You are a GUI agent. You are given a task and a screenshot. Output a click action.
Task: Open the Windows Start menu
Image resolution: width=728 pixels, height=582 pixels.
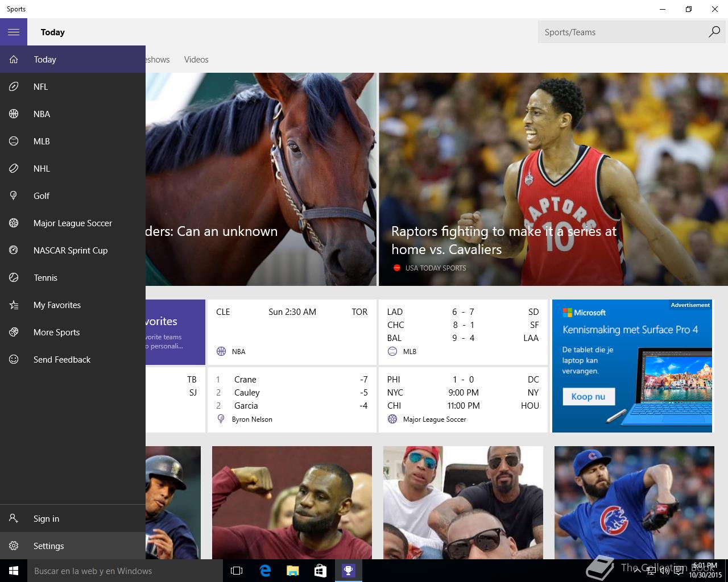[14, 571]
